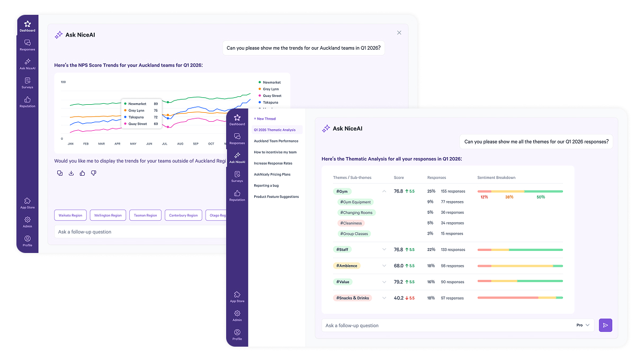Give the AI answer a thumbs up
The height and width of the screenshot is (362, 644).
pos(83,173)
